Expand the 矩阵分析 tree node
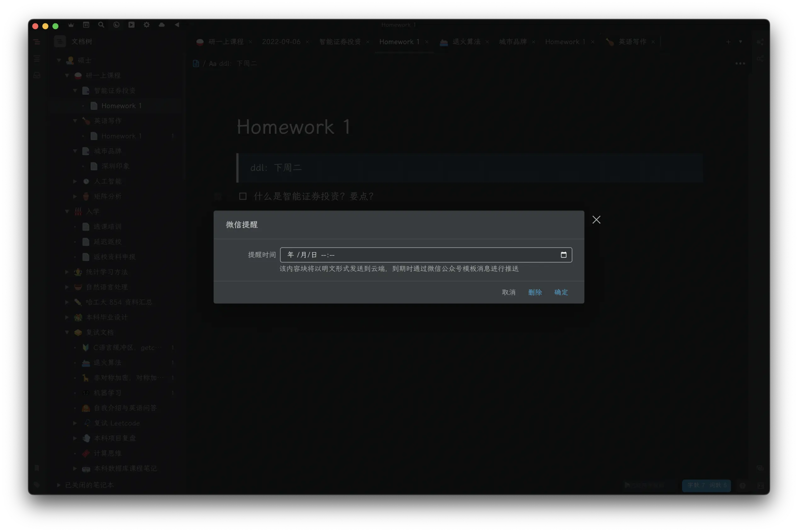 pos(75,196)
